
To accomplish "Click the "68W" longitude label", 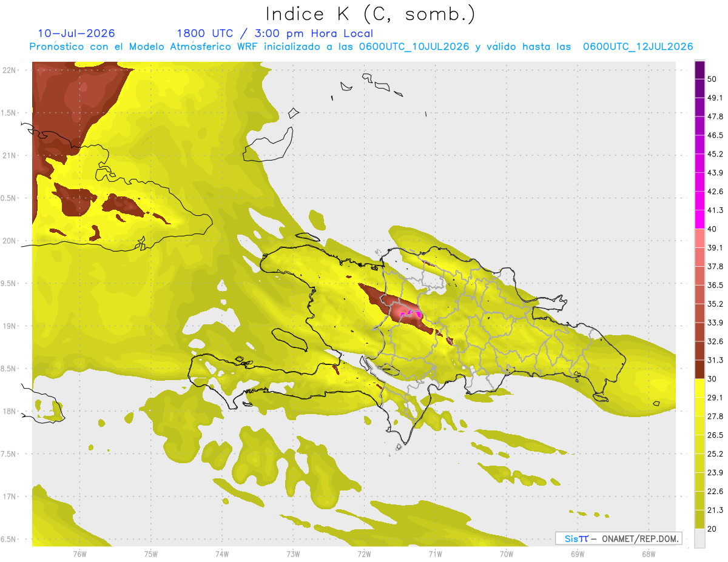I will 649,554.
